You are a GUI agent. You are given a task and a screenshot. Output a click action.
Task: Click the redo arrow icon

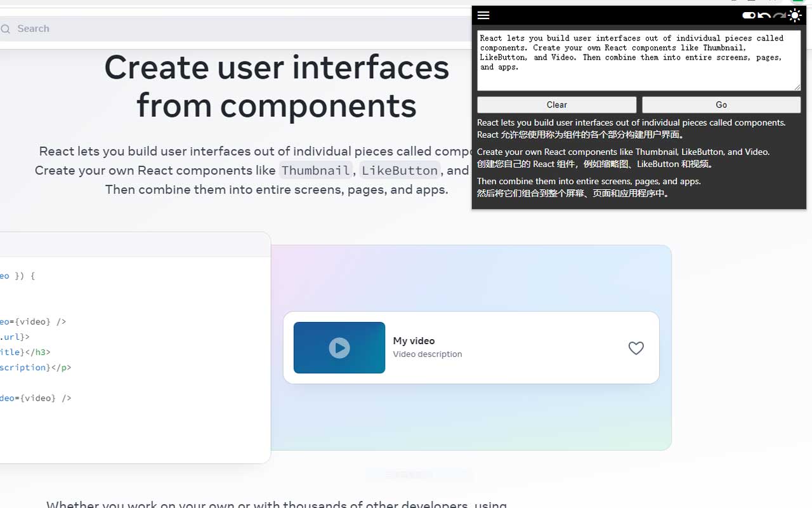coord(780,15)
